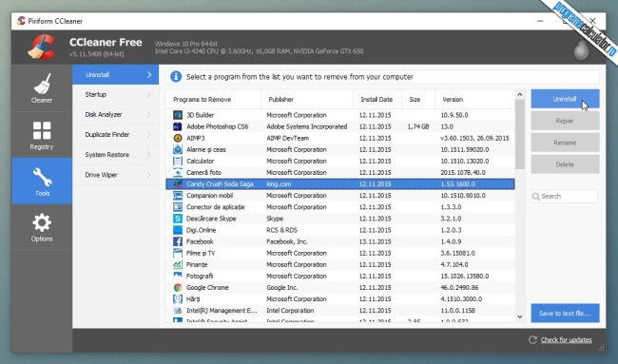Viewport: 618px width, 364px height.
Task: Minimize the Piriform CCleaner window
Action: coord(540,21)
